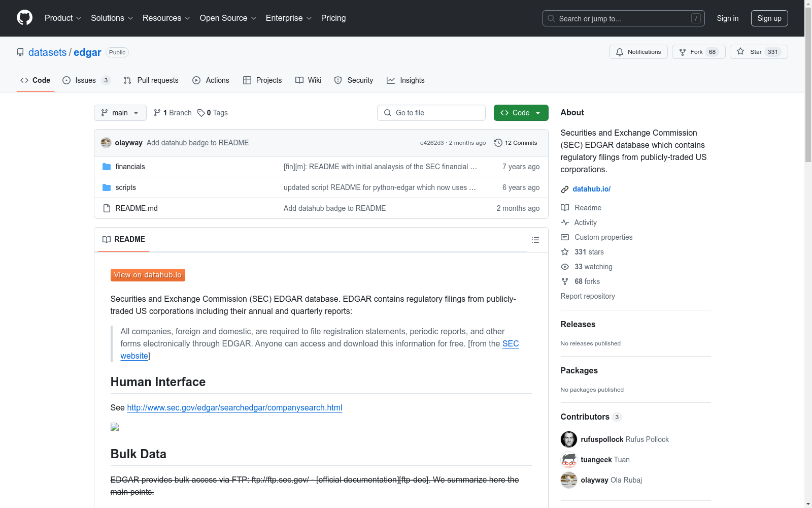Open the datahub.io/ About link
Screen dimensions: 812x508
(x=592, y=189)
